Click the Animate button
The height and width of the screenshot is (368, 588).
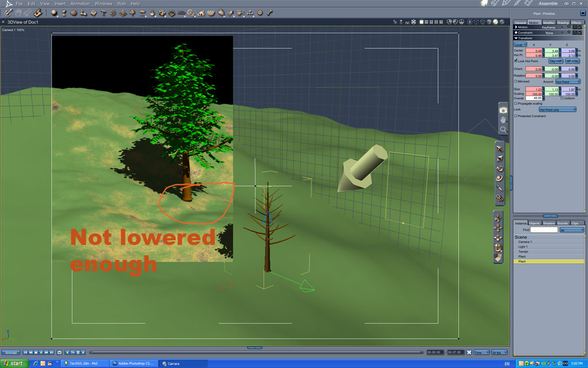coord(11,352)
